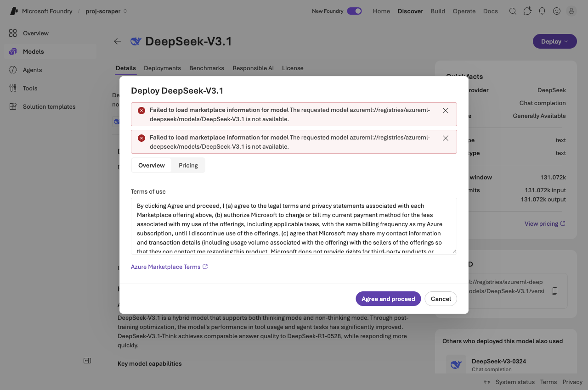Open the Privacy footer link
Screen dimensions: 588x390
click(572, 382)
